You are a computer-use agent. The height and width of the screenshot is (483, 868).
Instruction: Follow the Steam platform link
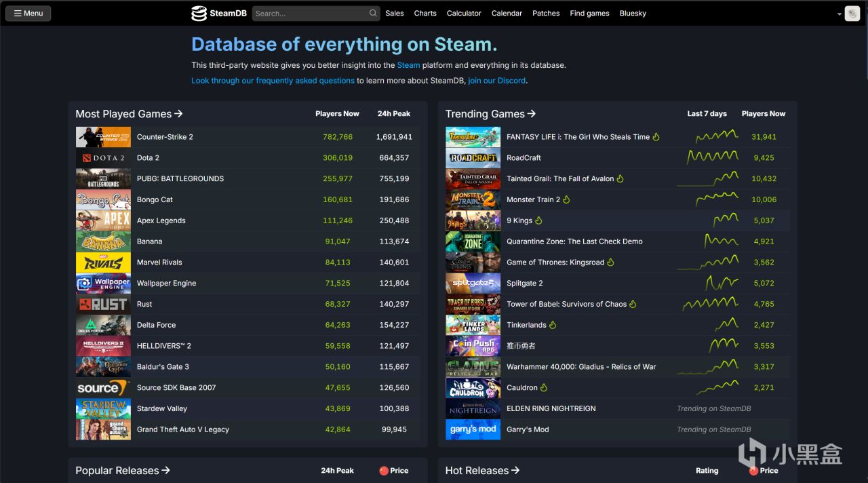(x=408, y=65)
